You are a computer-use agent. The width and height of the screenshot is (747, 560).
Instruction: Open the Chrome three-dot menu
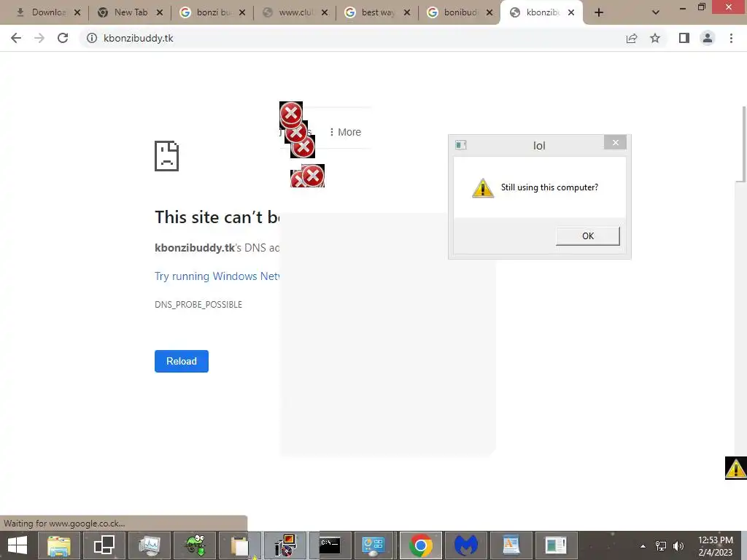731,38
